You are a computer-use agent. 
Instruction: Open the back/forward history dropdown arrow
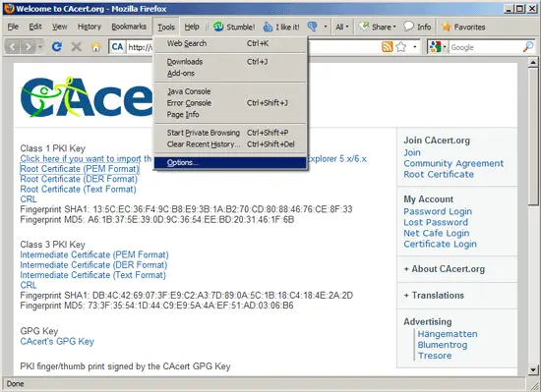(40, 46)
